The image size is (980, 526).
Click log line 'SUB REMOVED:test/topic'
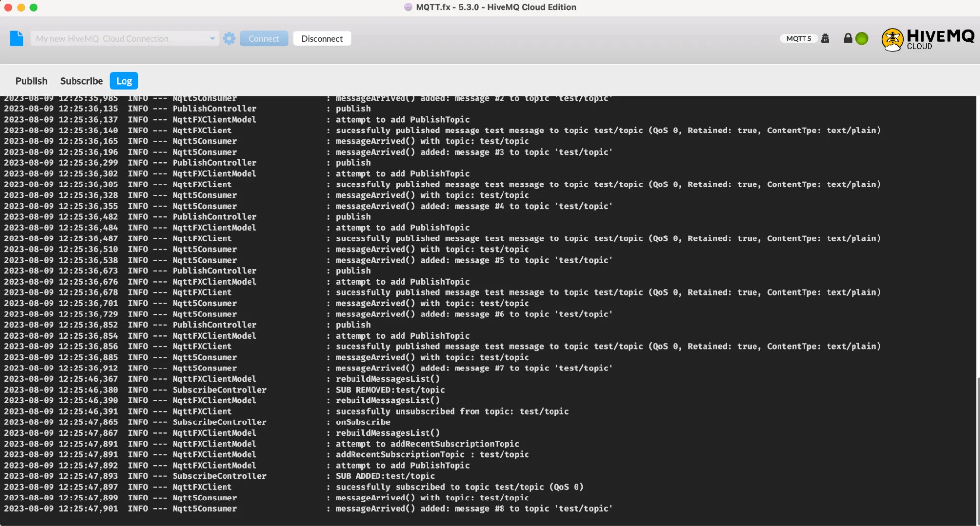coord(390,390)
